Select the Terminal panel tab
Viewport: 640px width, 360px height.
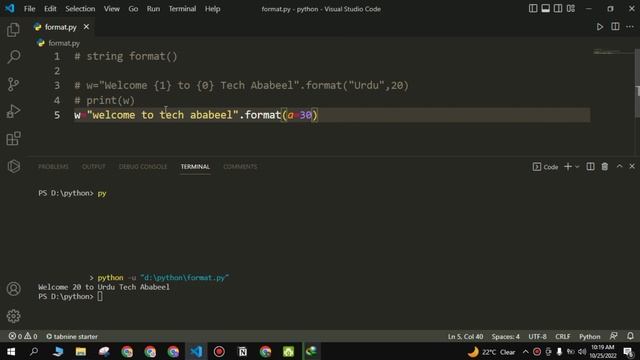[x=195, y=167]
